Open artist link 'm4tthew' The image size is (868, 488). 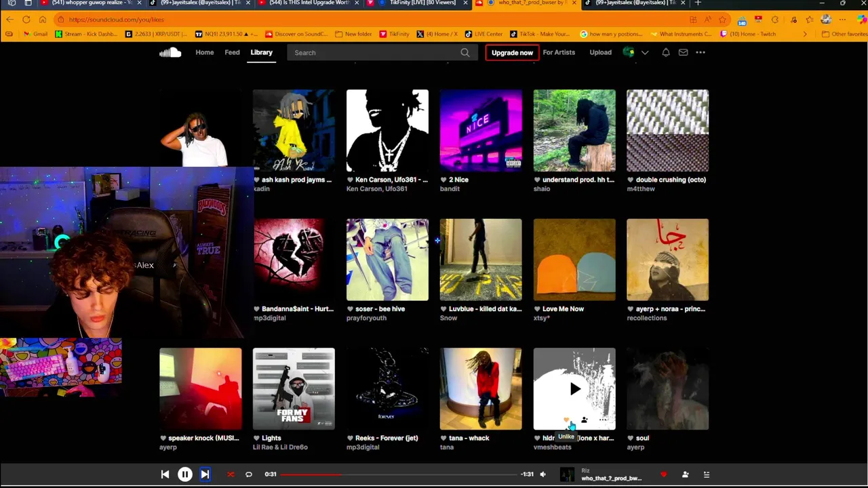pyautogui.click(x=641, y=188)
